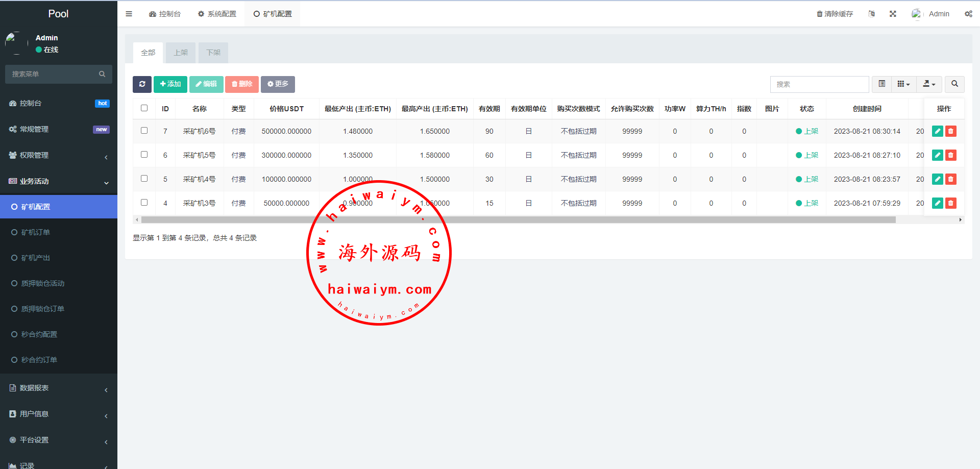The width and height of the screenshot is (980, 469).
Task: Click the fullscreen icon in top bar
Action: pyautogui.click(x=893, y=14)
